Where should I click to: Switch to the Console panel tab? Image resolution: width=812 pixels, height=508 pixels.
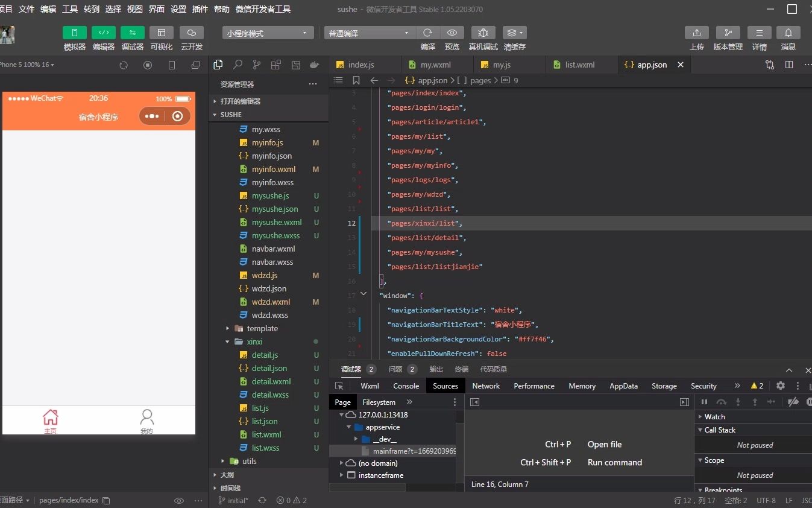[x=406, y=386]
